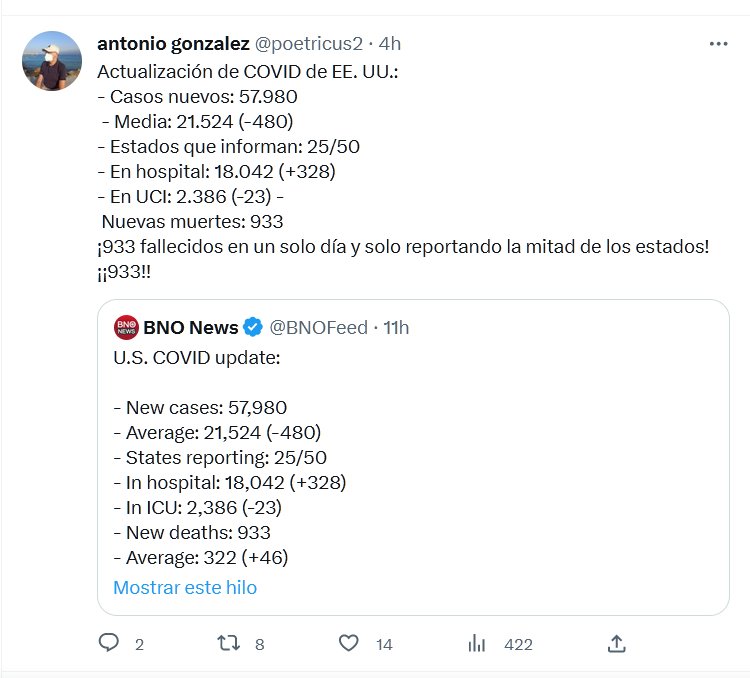This screenshot has width=750, height=678.
Task: Click the share icon under the tweet
Action: coord(617,643)
